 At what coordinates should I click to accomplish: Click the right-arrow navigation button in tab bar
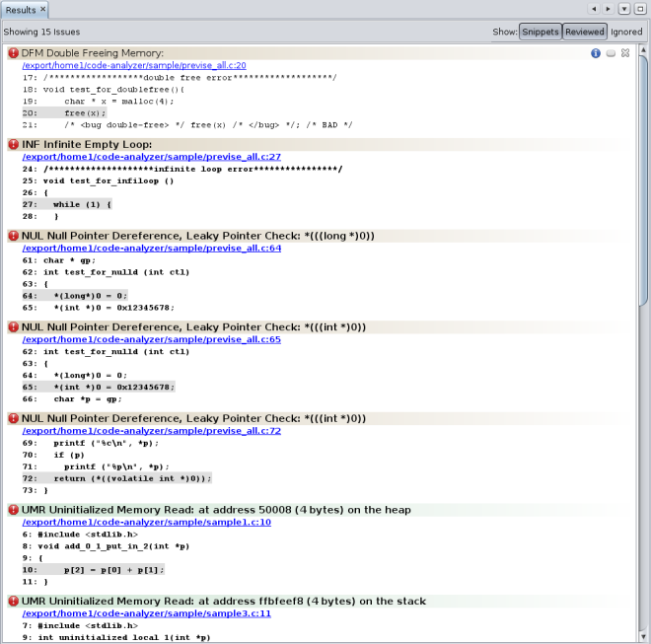[x=609, y=9]
